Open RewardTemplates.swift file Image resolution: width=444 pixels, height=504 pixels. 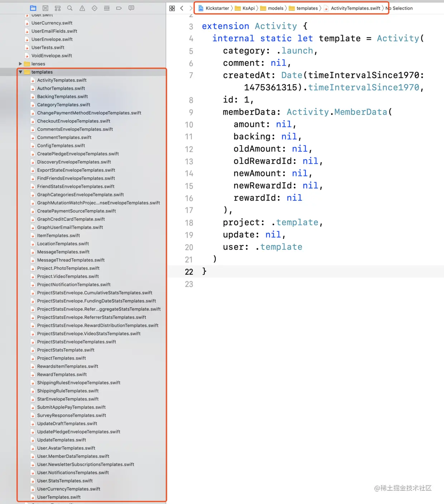(x=62, y=375)
